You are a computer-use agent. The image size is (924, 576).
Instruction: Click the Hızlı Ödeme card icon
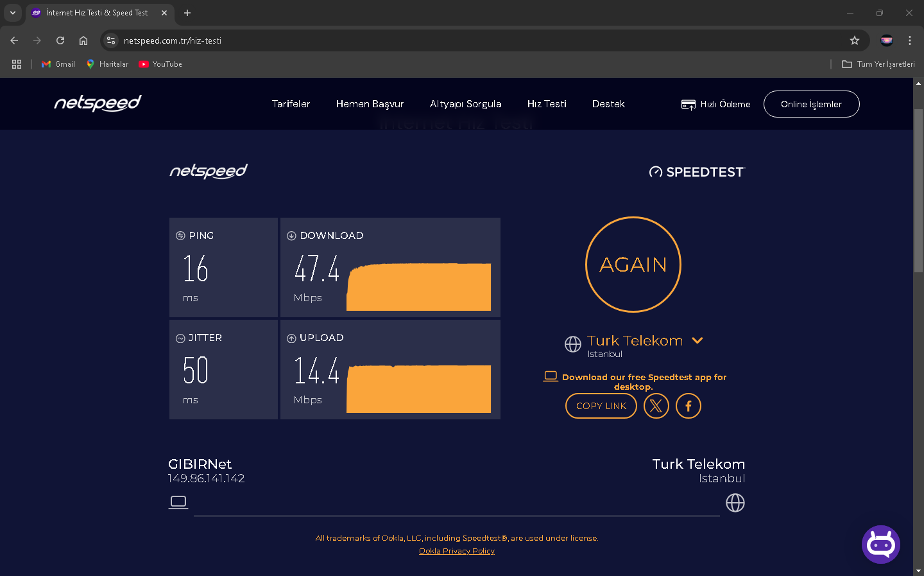coord(688,104)
